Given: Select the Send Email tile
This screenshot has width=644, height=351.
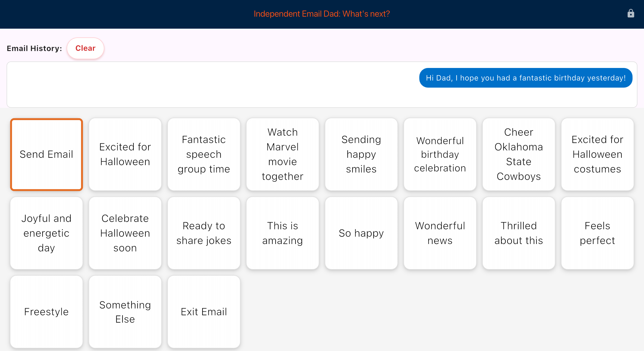Looking at the screenshot, I should click(x=46, y=154).
